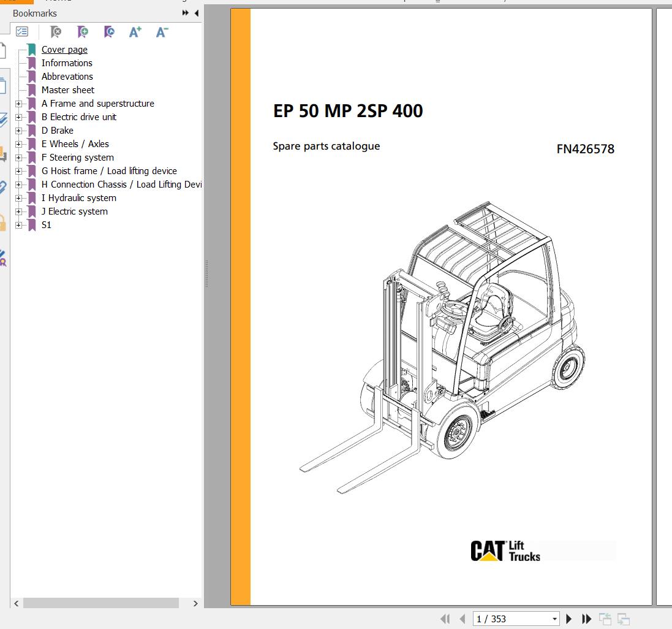Click the forklift illustration on the page
This screenshot has width=672, height=629.
[x=442, y=348]
